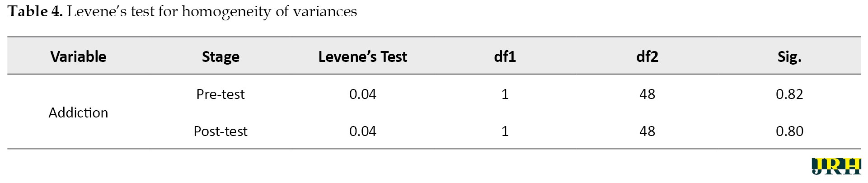868x183 pixels.
Task: Click the Pre-test df1 value 1
Action: 505,94
